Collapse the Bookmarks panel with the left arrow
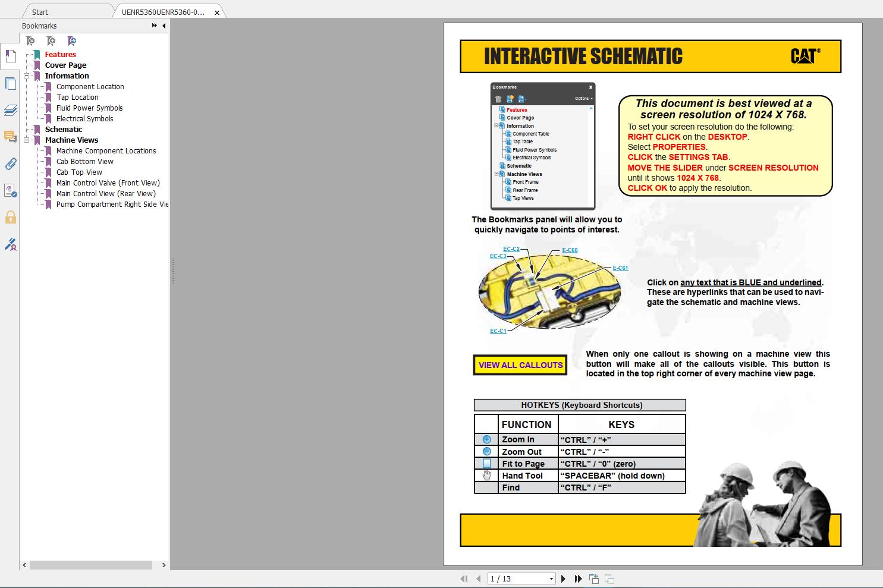Screen dimensions: 883x588 [x=164, y=26]
